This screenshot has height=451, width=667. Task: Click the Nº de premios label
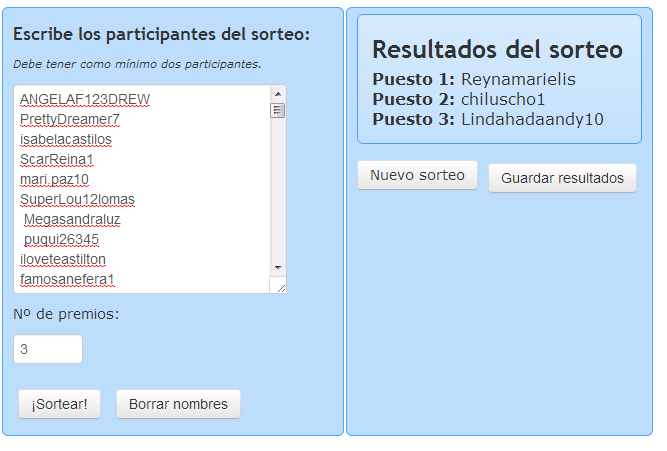(66, 314)
